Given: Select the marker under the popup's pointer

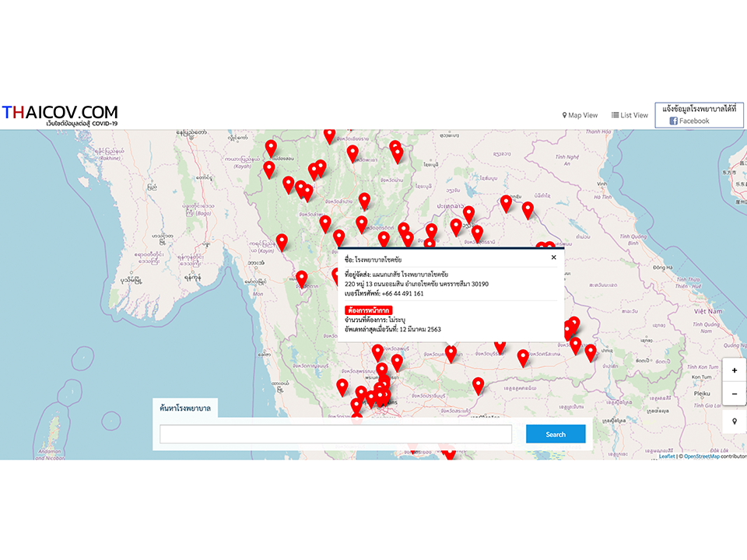Looking at the screenshot, I should pyautogui.click(x=451, y=353).
